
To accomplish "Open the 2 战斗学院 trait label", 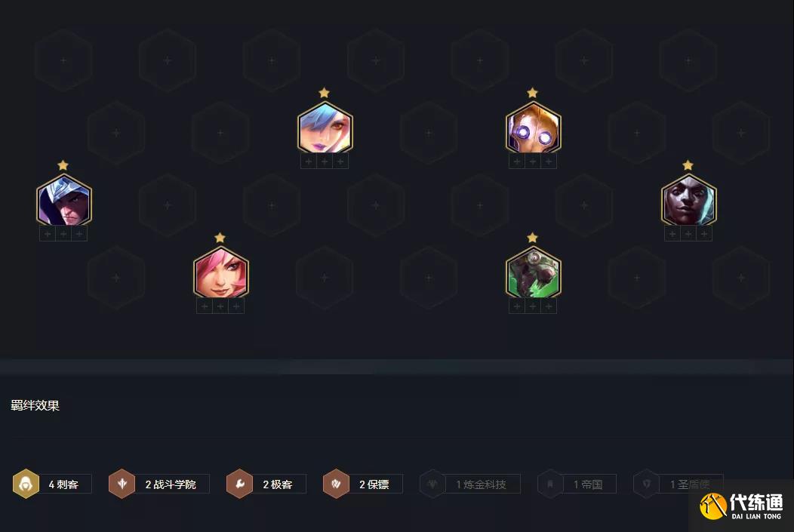I will [171, 484].
